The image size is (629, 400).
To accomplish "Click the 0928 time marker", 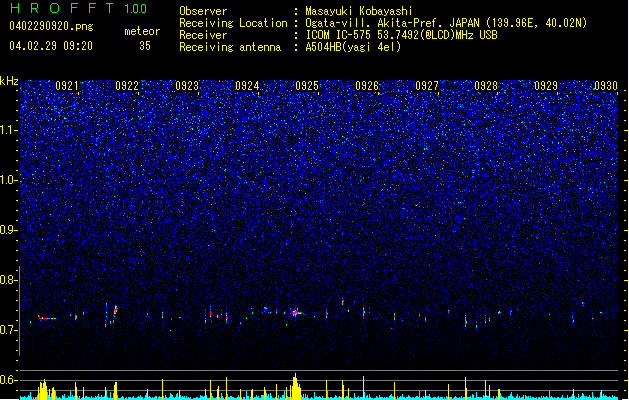I will point(486,86).
